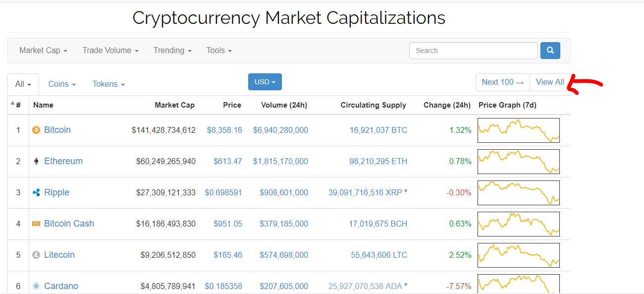Open the Market Cap dropdown menu
This screenshot has width=644, height=294.
pos(43,51)
